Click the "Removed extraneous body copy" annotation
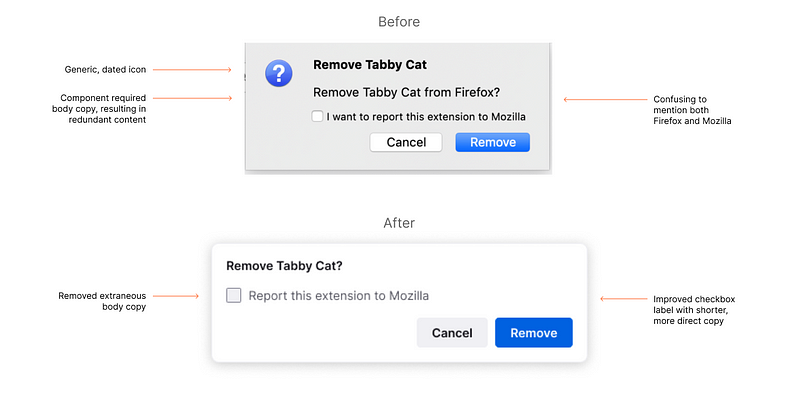 102,301
